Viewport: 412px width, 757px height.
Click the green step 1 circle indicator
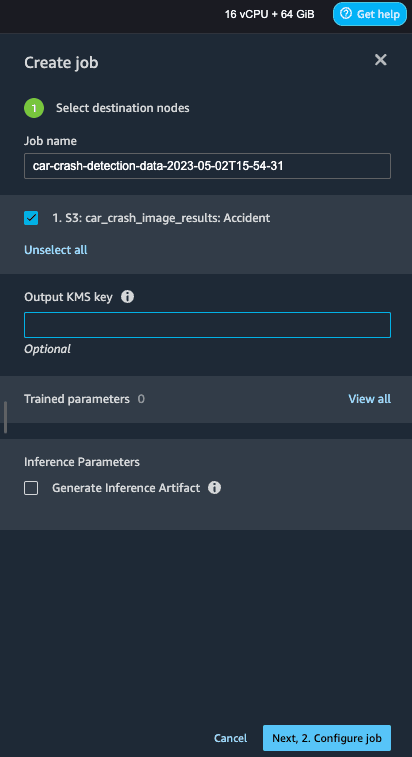click(x=34, y=108)
